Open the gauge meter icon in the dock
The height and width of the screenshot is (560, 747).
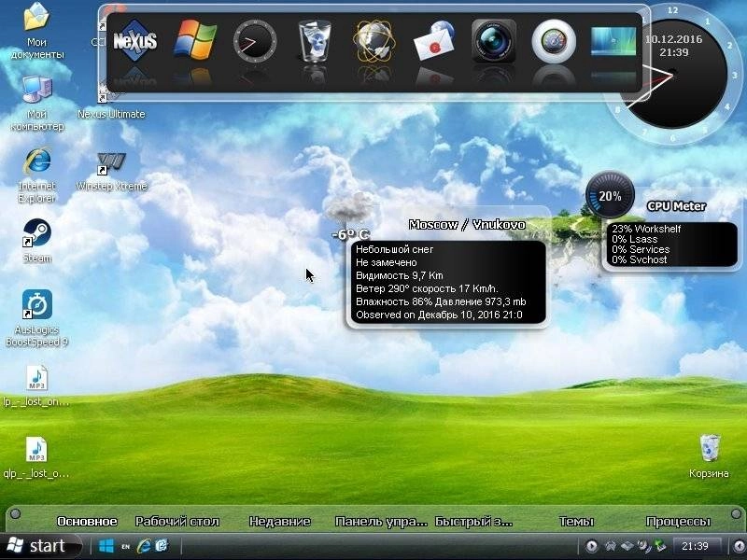coord(554,41)
